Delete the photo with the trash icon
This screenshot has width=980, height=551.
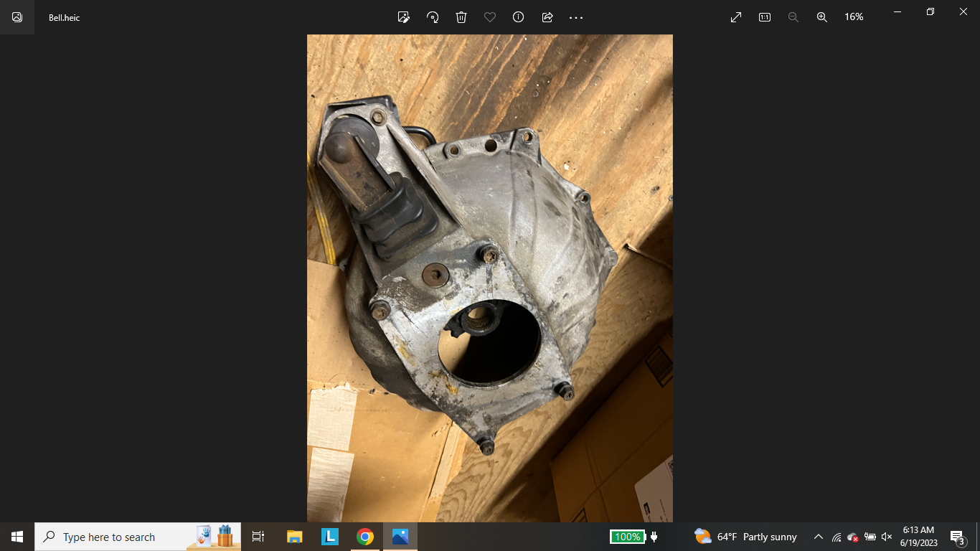pyautogui.click(x=461, y=17)
